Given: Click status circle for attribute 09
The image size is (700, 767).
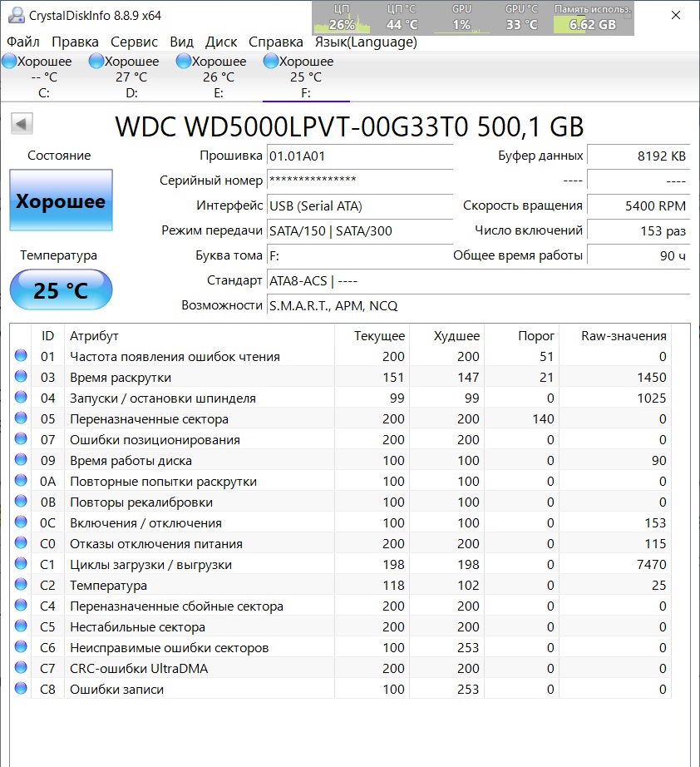Looking at the screenshot, I should pyautogui.click(x=21, y=459).
